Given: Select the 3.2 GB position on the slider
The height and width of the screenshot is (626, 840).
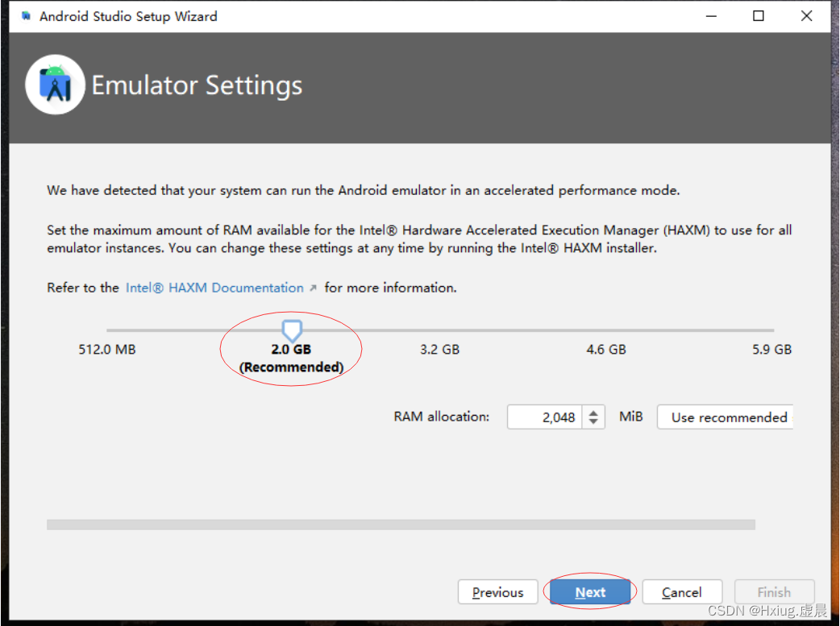Looking at the screenshot, I should point(439,349).
